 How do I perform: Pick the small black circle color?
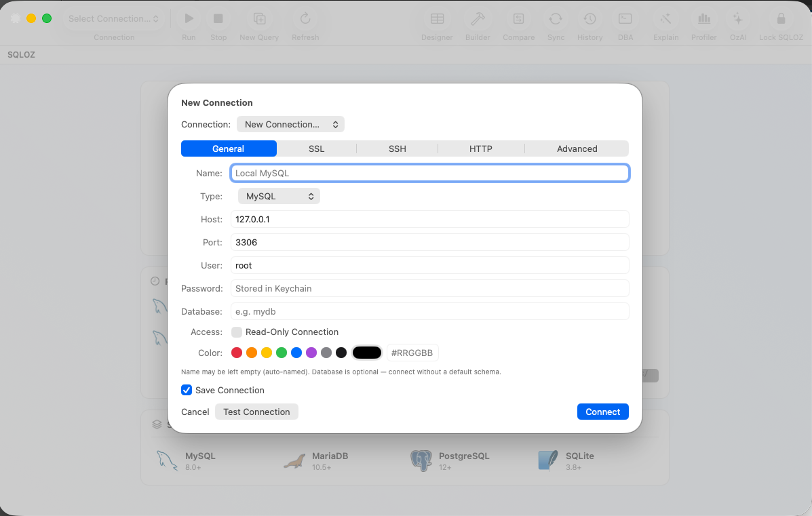click(x=341, y=353)
